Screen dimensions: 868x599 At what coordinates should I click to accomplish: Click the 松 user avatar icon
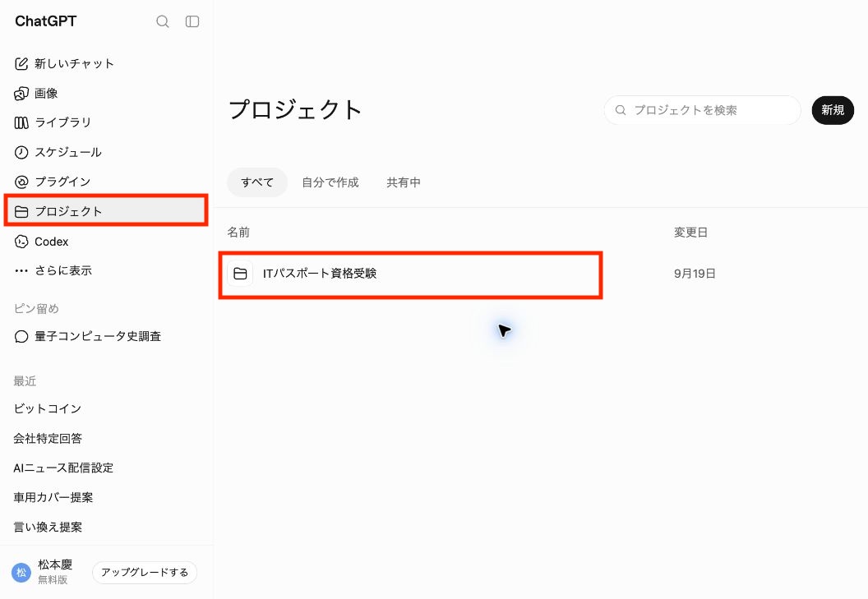click(x=21, y=573)
